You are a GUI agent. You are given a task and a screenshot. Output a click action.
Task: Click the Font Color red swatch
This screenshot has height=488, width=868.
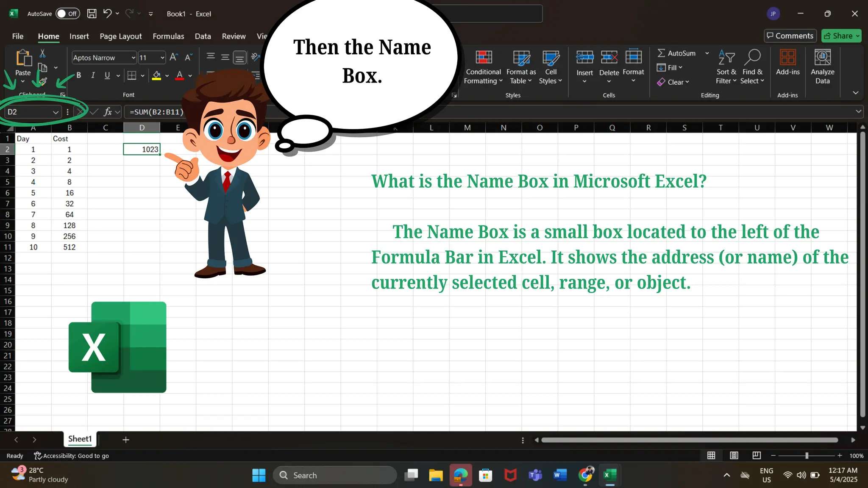tap(179, 76)
